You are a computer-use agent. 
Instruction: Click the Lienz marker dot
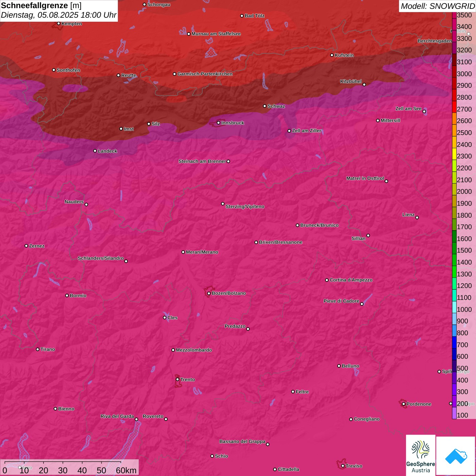click(x=417, y=217)
